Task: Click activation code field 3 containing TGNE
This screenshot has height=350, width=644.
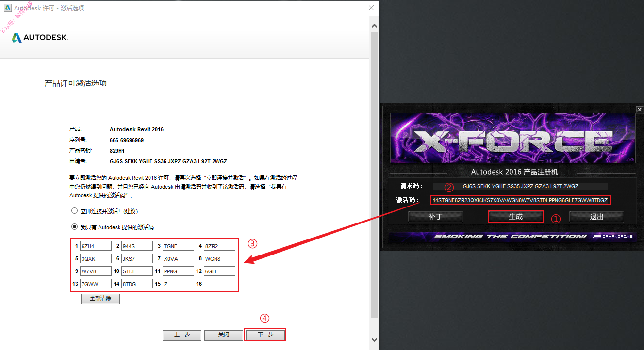Action: pyautogui.click(x=178, y=246)
